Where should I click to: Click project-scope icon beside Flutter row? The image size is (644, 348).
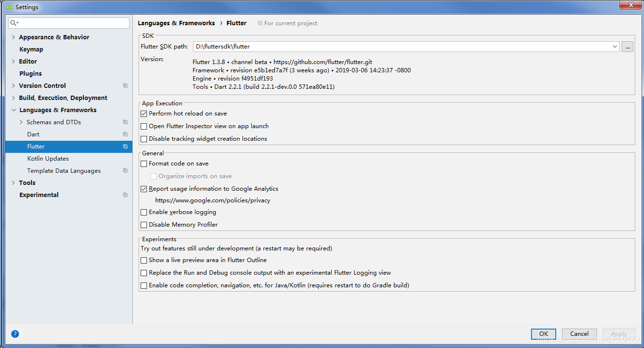coord(125,147)
